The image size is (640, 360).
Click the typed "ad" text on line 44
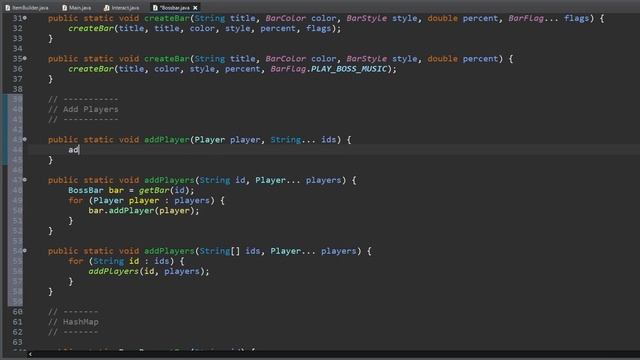pyautogui.click(x=73, y=150)
